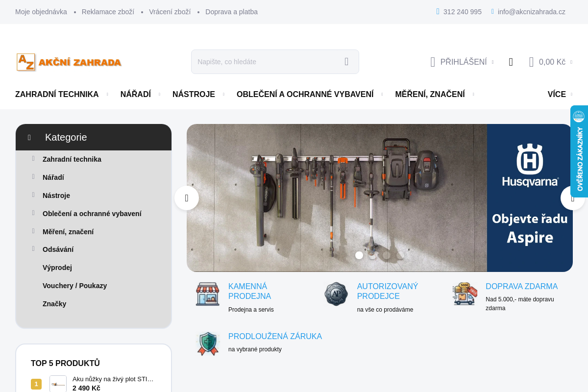Click the Autorizovaný prodejce badge icon
This screenshot has width=588, height=392.
(x=336, y=294)
